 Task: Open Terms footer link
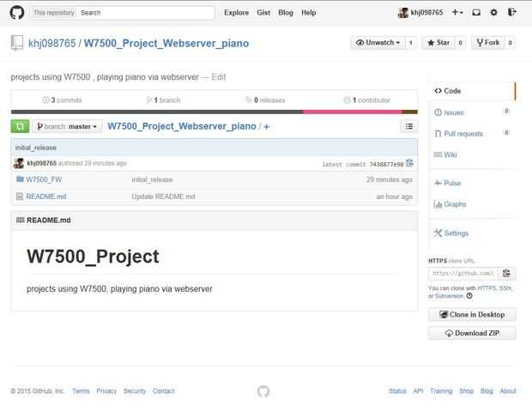pyautogui.click(x=81, y=391)
